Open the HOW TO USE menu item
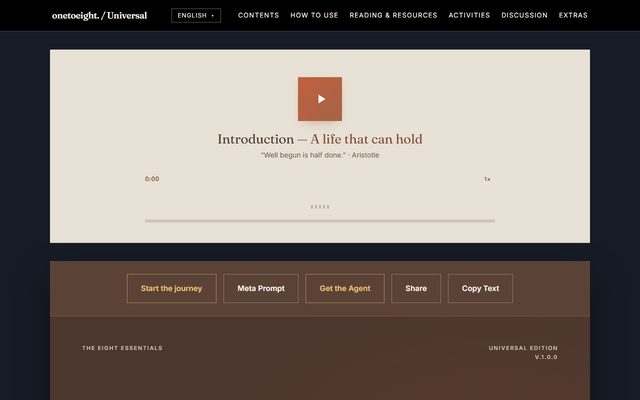 point(314,15)
